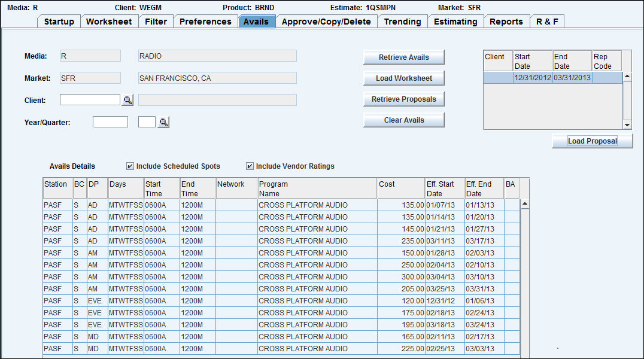Screen dimensions: 644x359
Task: Open the Filter tab
Action: [x=156, y=22]
